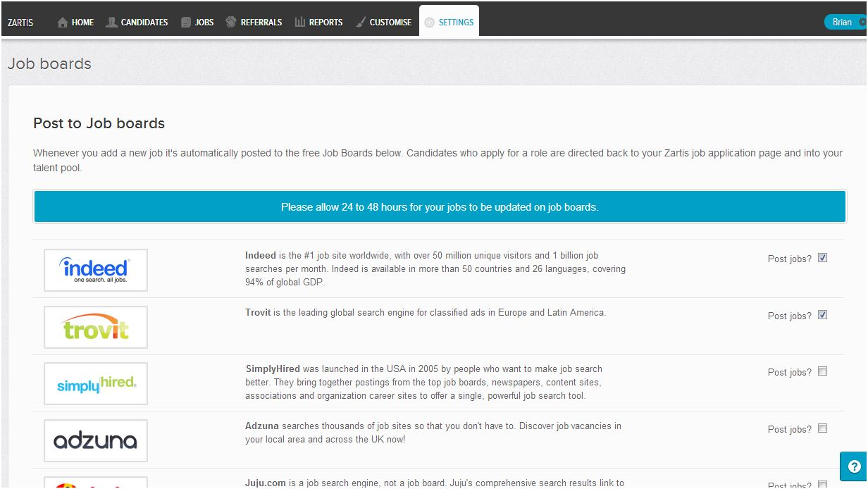Open the Jobs menu item
Viewport: 868px width, 489px height.
coord(197,23)
